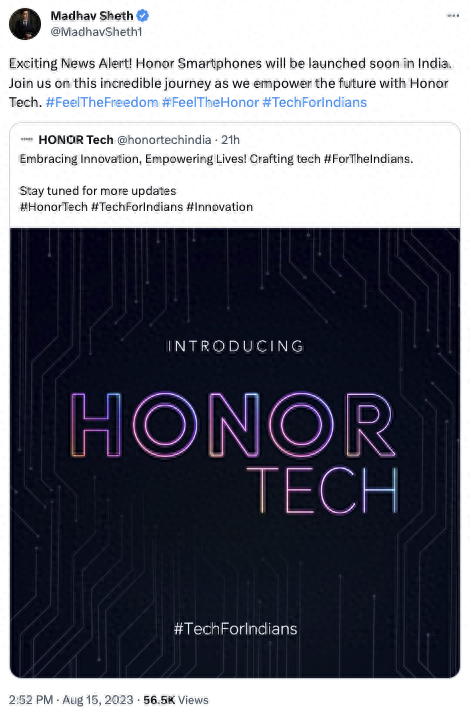
Task: Open the #FeelTheHonor hashtag
Action: 211,102
